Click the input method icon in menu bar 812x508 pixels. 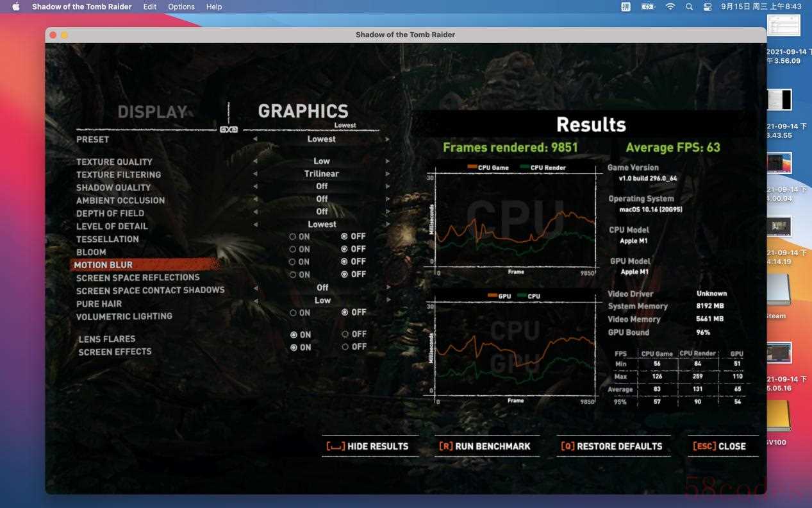626,6
